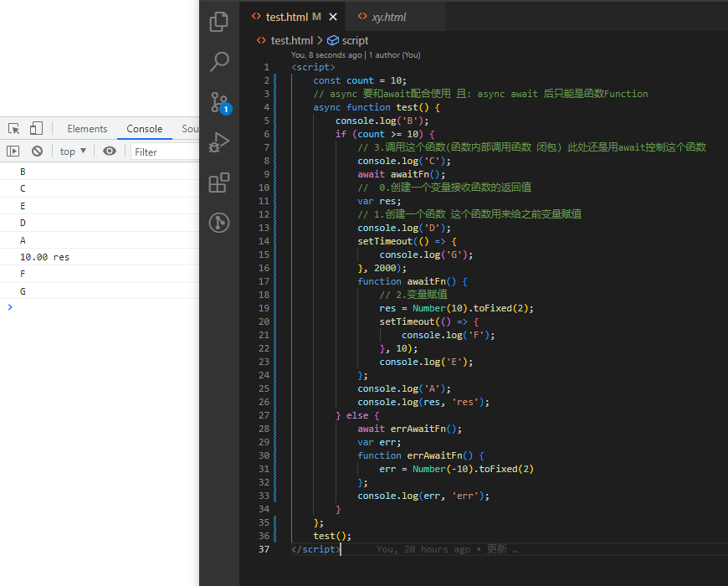
Task: Switch to the xy.html editor tab
Action: point(388,17)
